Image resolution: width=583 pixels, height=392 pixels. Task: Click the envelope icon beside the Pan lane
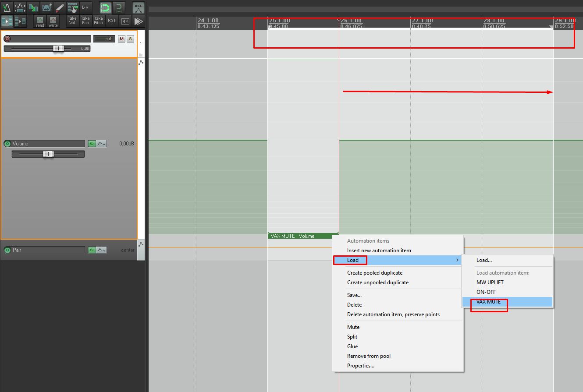coord(141,244)
